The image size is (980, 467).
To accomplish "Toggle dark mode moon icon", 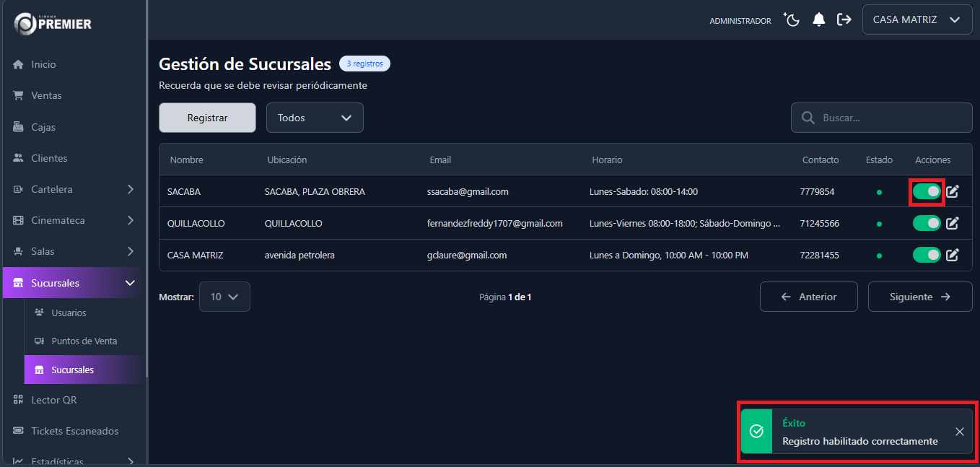I will [792, 20].
